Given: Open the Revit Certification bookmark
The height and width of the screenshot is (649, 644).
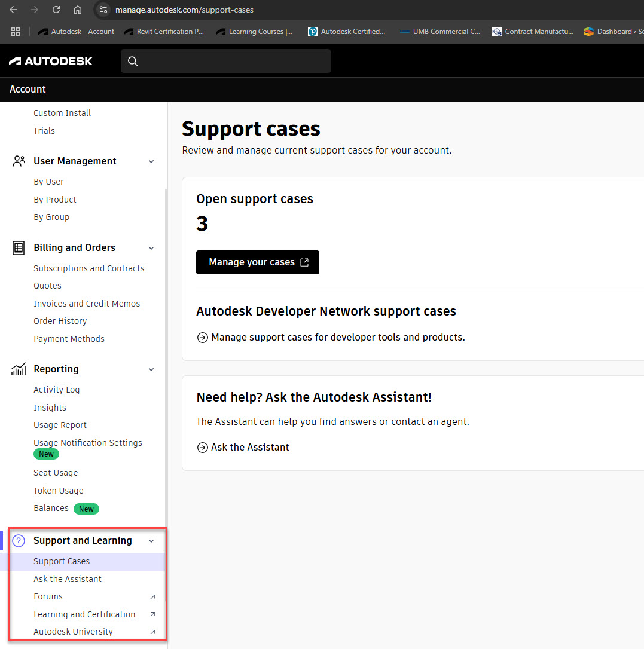Looking at the screenshot, I should (164, 32).
